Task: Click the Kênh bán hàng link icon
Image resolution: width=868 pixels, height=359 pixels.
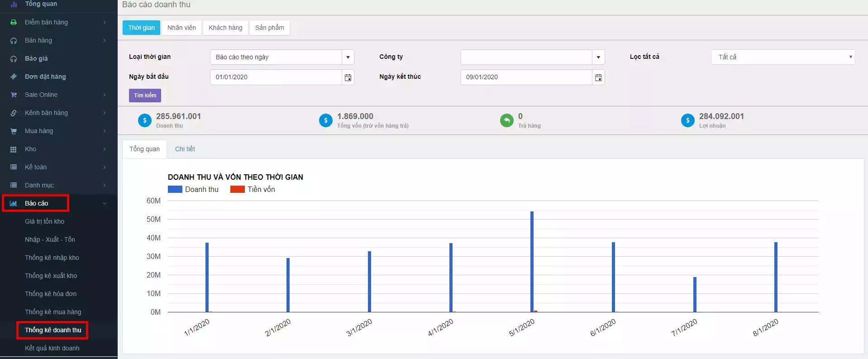Action: pyautogui.click(x=14, y=113)
